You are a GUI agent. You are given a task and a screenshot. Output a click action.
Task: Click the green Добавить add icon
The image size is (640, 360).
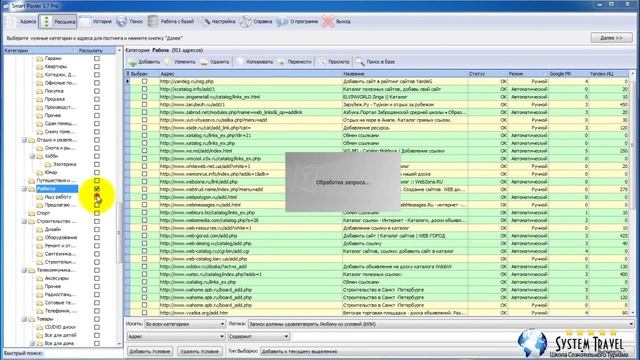point(133,62)
